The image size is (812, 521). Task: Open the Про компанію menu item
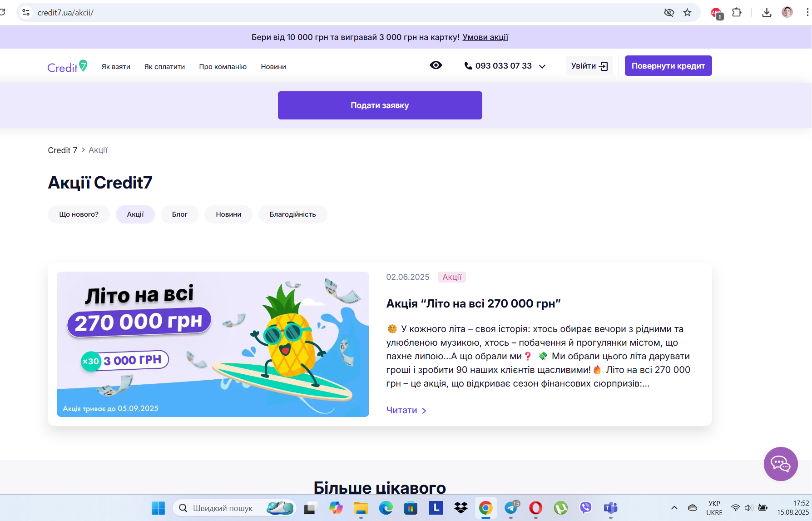coord(223,67)
